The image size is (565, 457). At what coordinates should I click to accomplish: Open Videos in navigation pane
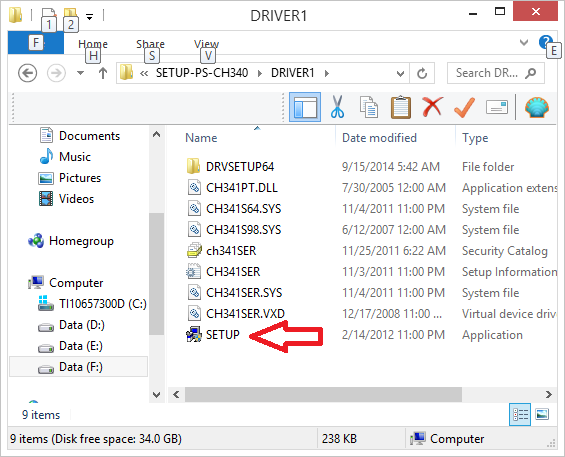pos(76,199)
